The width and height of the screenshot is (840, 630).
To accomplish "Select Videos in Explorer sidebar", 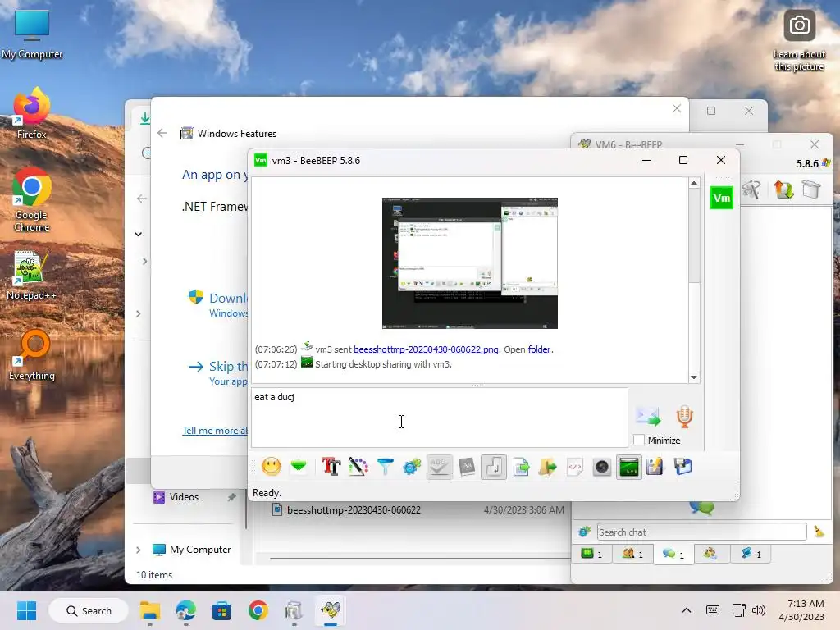I will click(184, 497).
